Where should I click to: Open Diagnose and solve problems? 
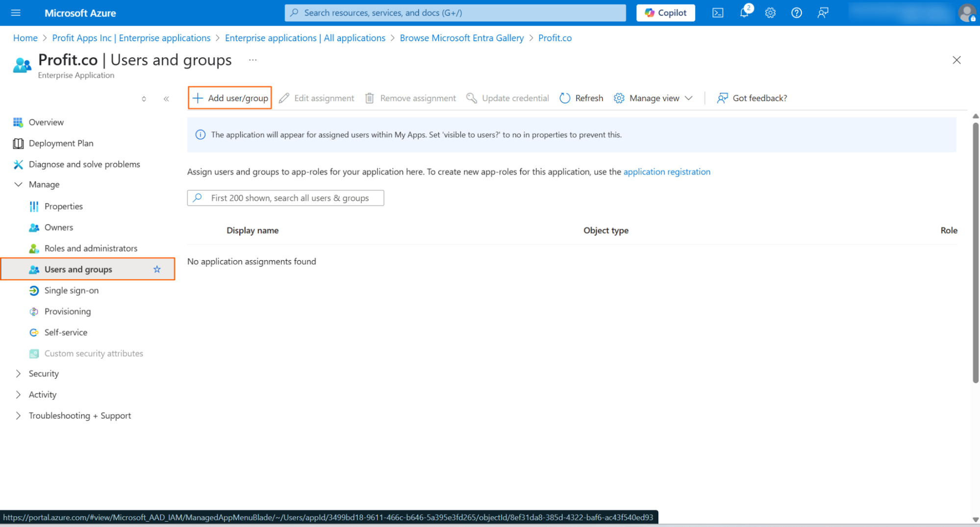84,164
